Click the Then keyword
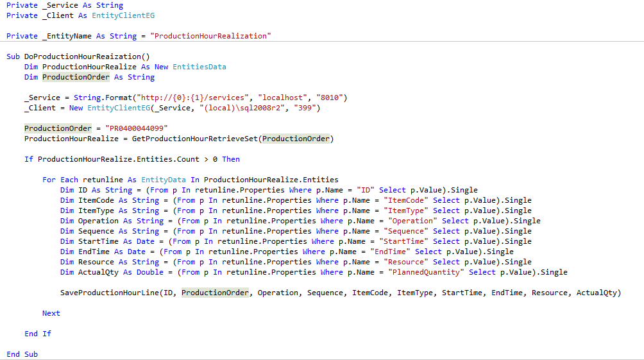This screenshot has height=360, width=644. [231, 159]
